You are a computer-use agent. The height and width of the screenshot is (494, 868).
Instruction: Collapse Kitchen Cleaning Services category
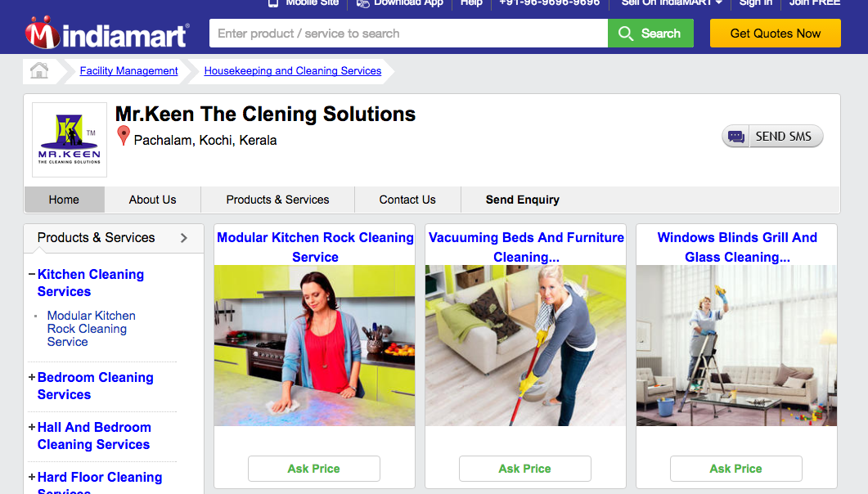click(32, 274)
